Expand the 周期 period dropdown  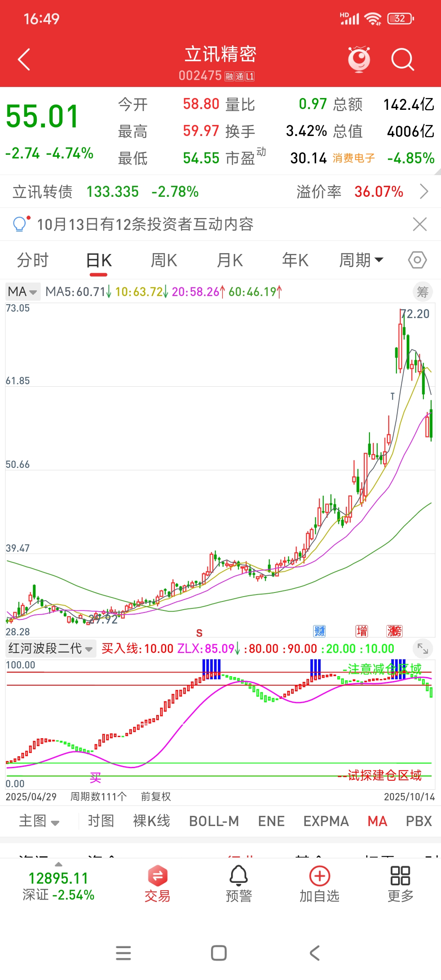pyautogui.click(x=361, y=260)
